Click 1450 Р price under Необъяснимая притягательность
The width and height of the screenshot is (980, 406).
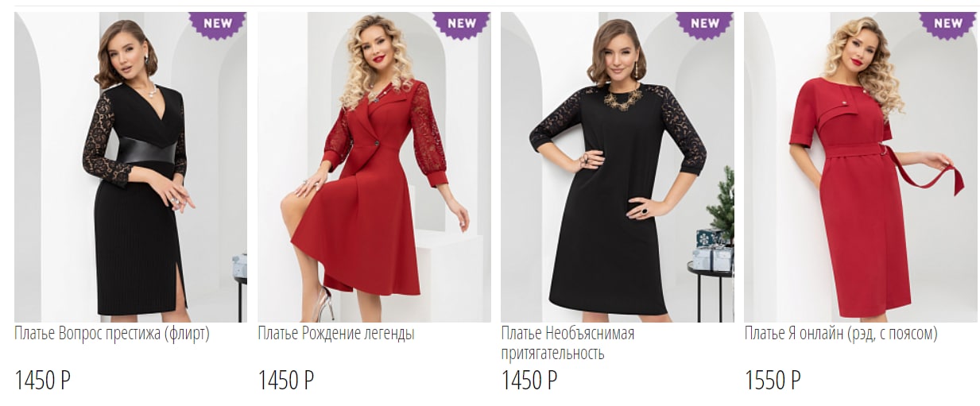(529, 381)
